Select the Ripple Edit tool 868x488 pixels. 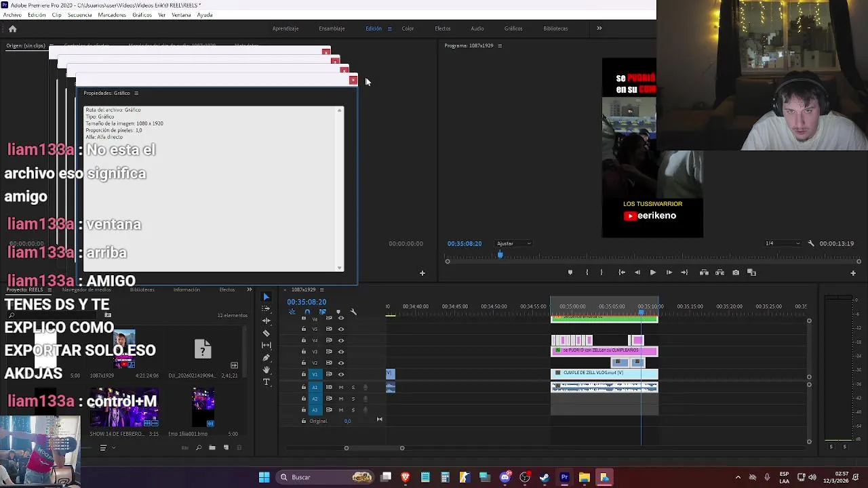266,321
